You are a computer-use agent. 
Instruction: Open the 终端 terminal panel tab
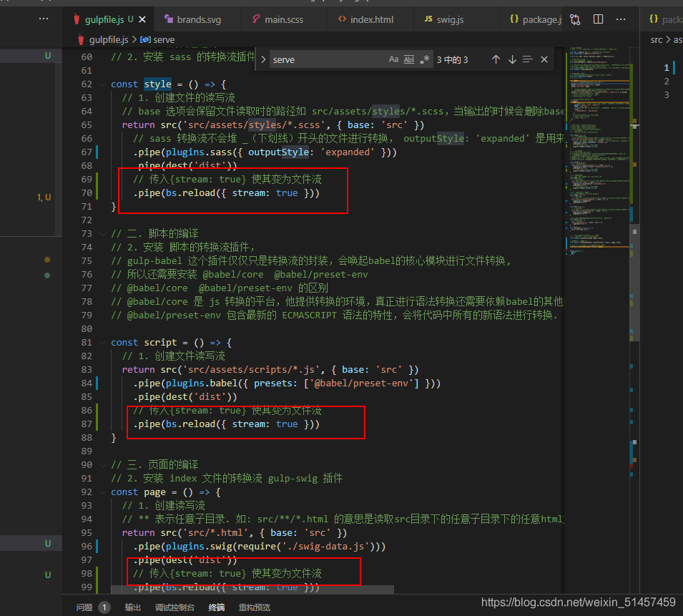pyautogui.click(x=217, y=607)
